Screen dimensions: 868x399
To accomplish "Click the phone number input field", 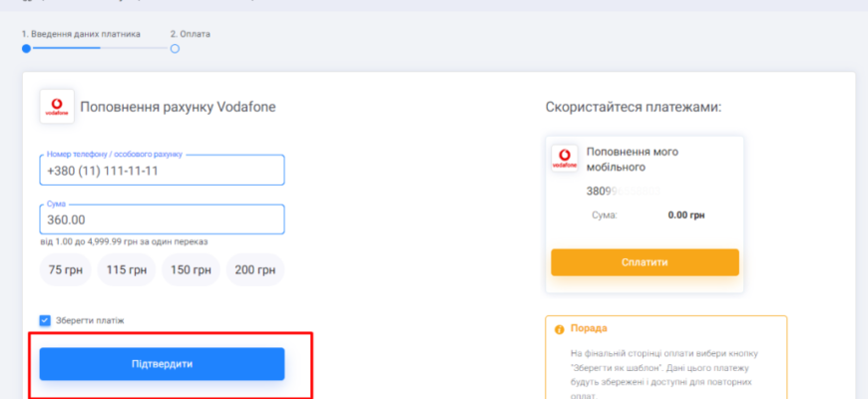I will (163, 170).
